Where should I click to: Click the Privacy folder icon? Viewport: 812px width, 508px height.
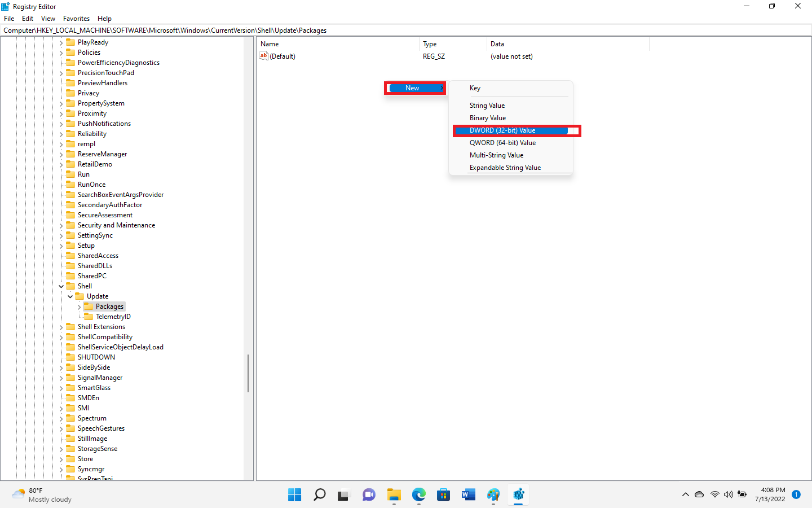(x=70, y=93)
